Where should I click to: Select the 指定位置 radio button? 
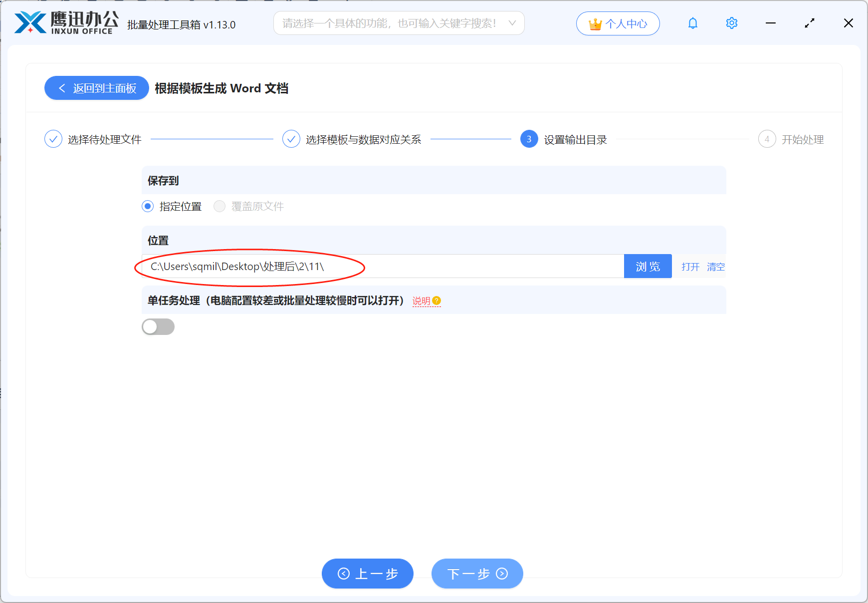tap(148, 206)
